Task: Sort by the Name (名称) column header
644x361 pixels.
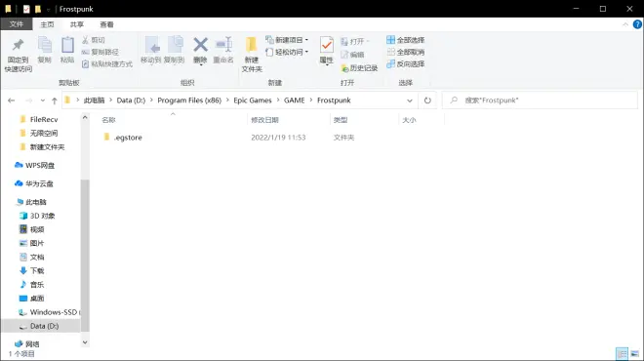Action: click(x=108, y=120)
